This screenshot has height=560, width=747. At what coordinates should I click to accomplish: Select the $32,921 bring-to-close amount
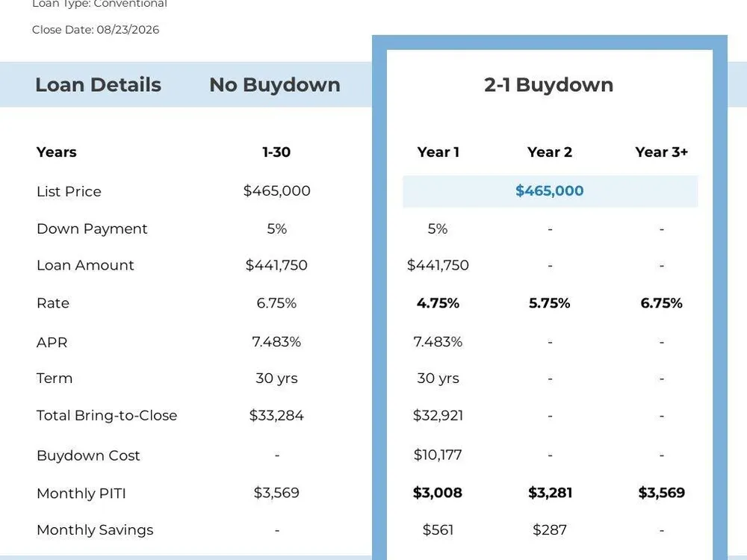438,415
